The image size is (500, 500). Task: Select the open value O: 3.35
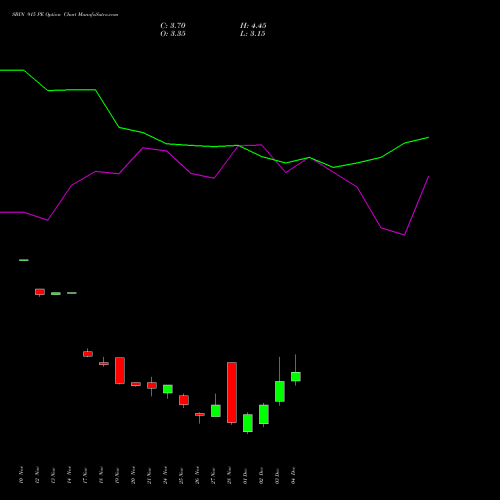pos(173,34)
